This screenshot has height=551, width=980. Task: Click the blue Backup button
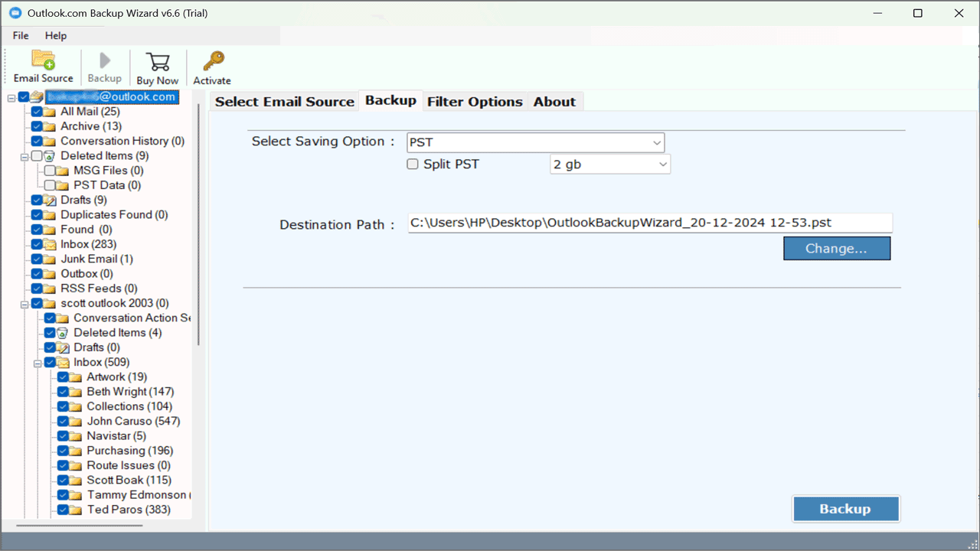846,509
